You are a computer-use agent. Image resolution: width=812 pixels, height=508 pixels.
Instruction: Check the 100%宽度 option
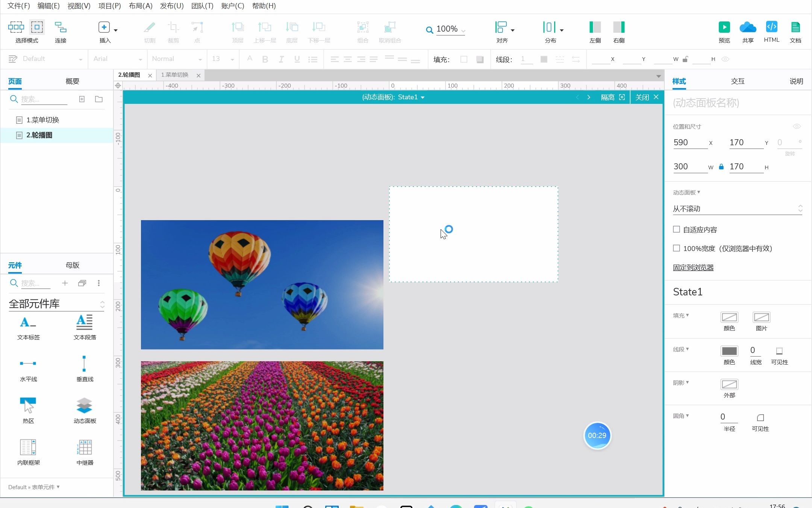point(676,248)
